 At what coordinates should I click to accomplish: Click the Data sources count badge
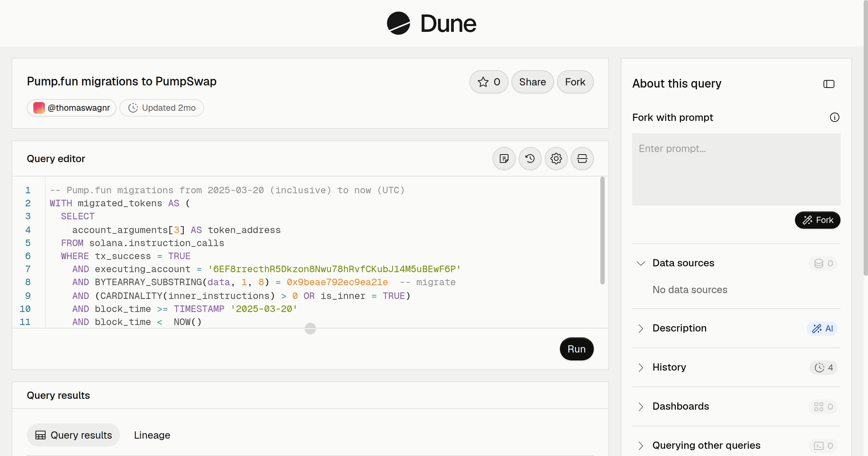click(x=823, y=263)
